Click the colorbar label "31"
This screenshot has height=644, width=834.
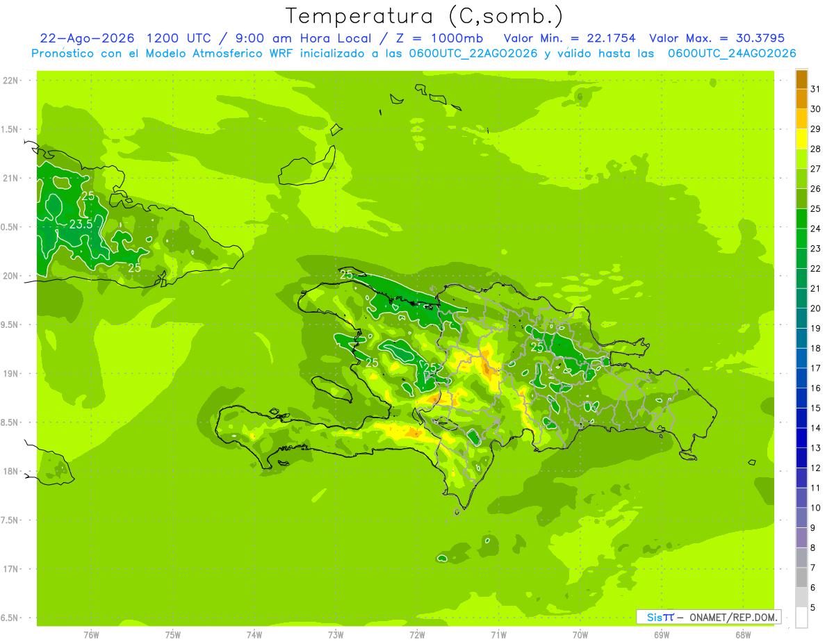tap(816, 89)
